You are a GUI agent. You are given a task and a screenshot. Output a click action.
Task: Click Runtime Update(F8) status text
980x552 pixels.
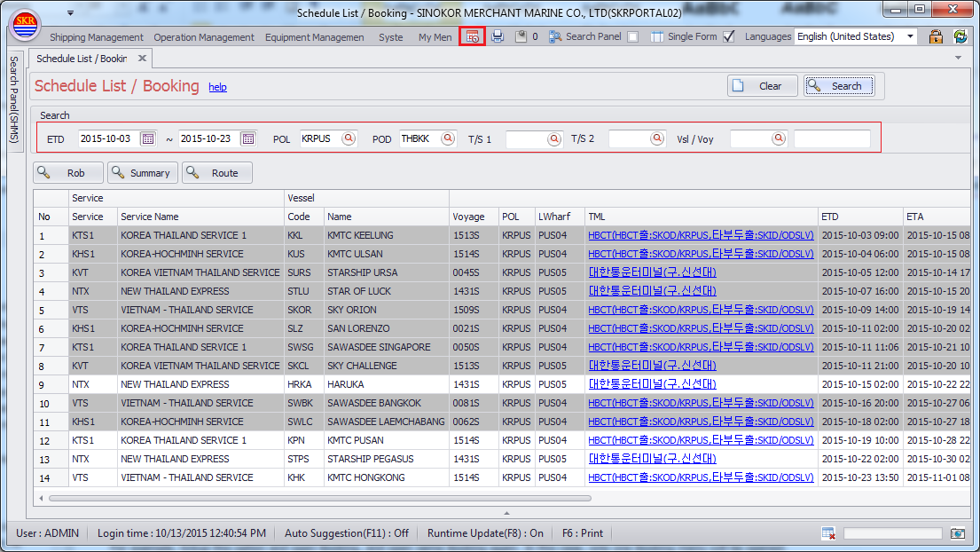click(x=486, y=533)
